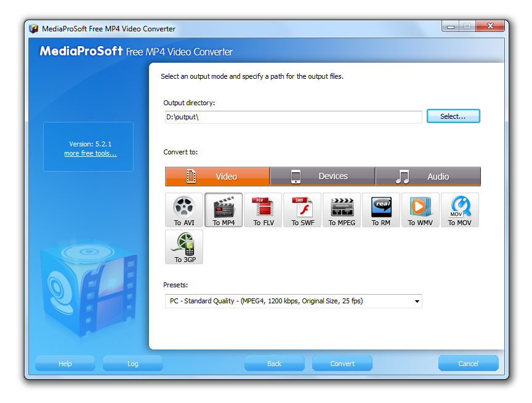Switch to the Audio tab

[428, 176]
